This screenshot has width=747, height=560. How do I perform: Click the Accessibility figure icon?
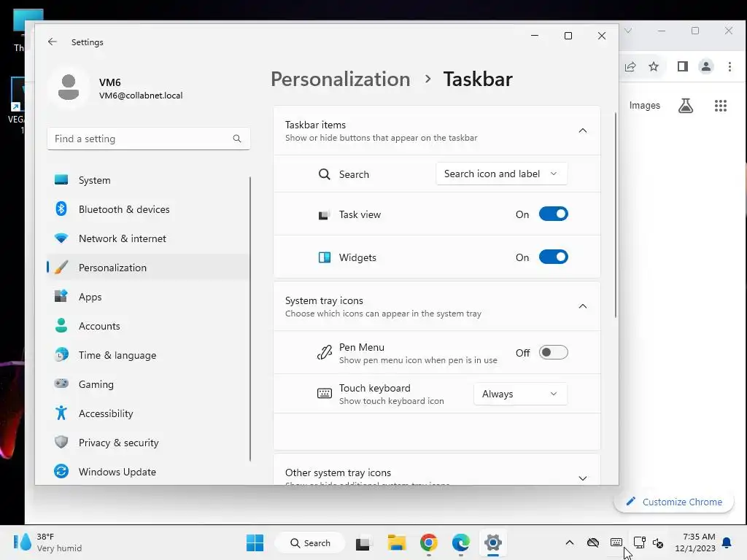[x=61, y=413]
